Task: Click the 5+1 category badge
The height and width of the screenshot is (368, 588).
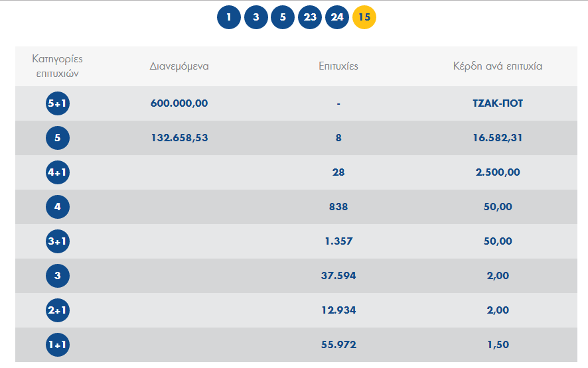Action: pyautogui.click(x=58, y=103)
